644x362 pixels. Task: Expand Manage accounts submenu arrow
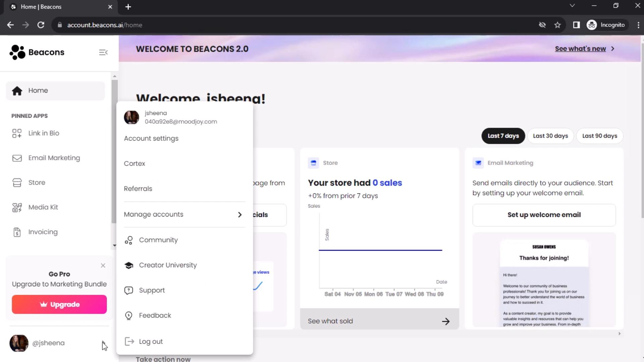(x=240, y=215)
